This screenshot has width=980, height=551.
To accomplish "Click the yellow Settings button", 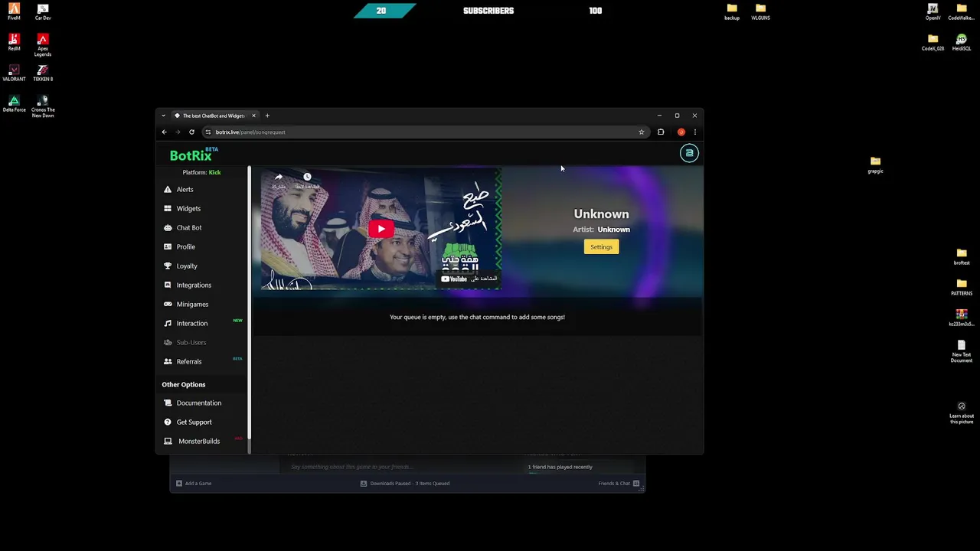I will 601,246.
